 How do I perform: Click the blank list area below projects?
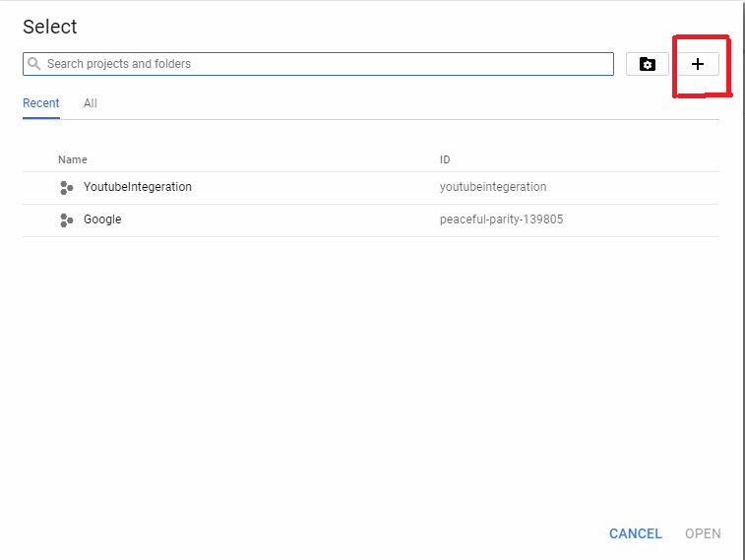tap(371, 370)
